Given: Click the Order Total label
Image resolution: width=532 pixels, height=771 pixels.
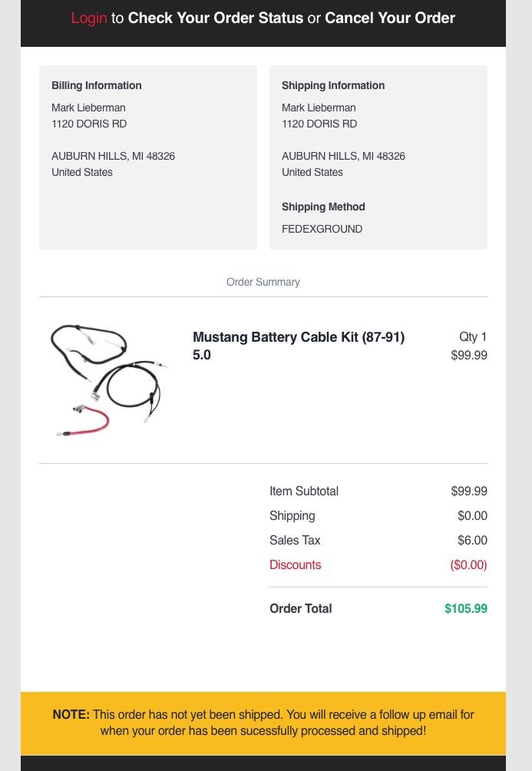Looking at the screenshot, I should tap(300, 609).
